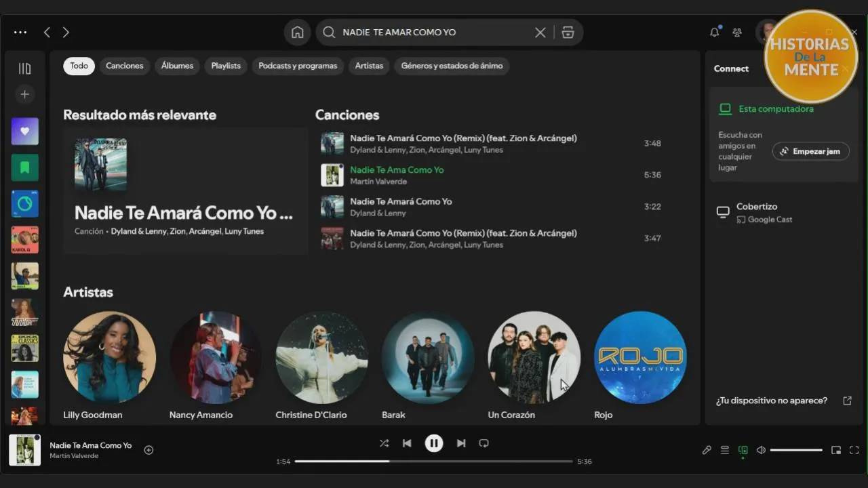Open Your Episodes green bookmark
868x488 pixels.
tap(24, 167)
